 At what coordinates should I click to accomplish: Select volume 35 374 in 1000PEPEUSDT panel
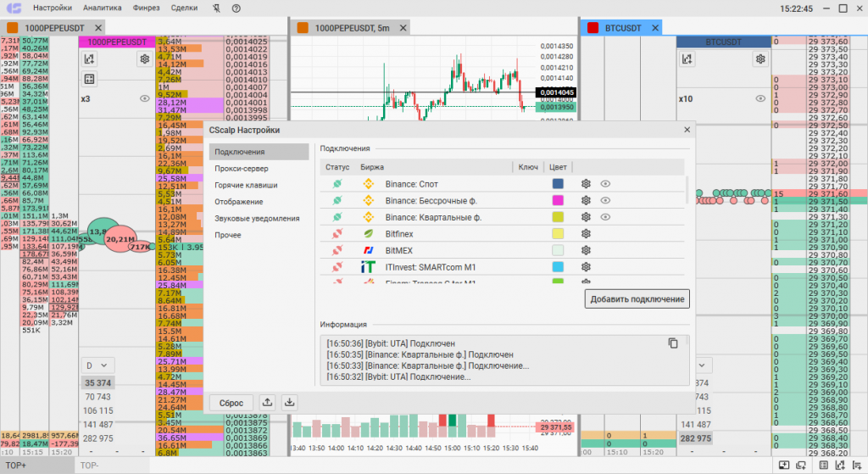tap(98, 382)
